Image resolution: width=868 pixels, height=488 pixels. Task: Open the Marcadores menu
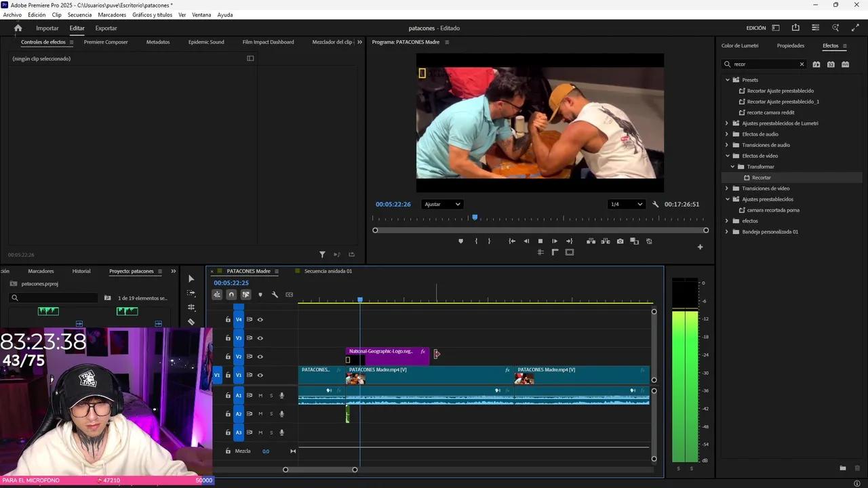coord(112,15)
